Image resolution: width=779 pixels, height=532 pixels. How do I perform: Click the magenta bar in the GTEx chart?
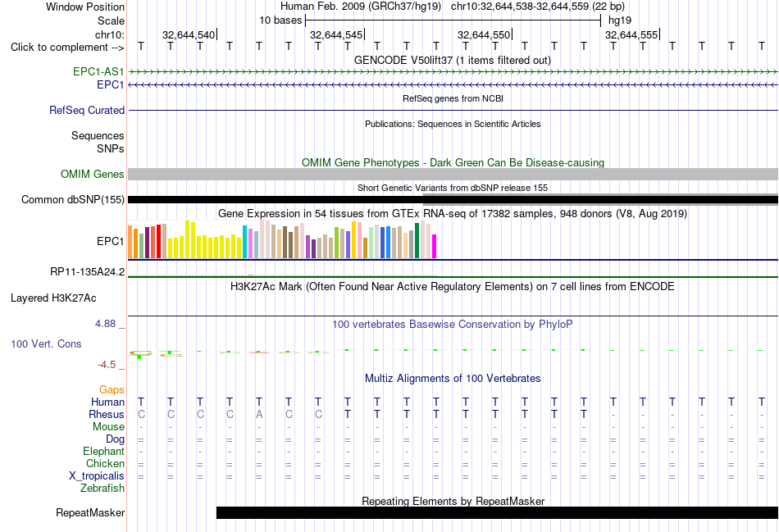tap(435, 247)
